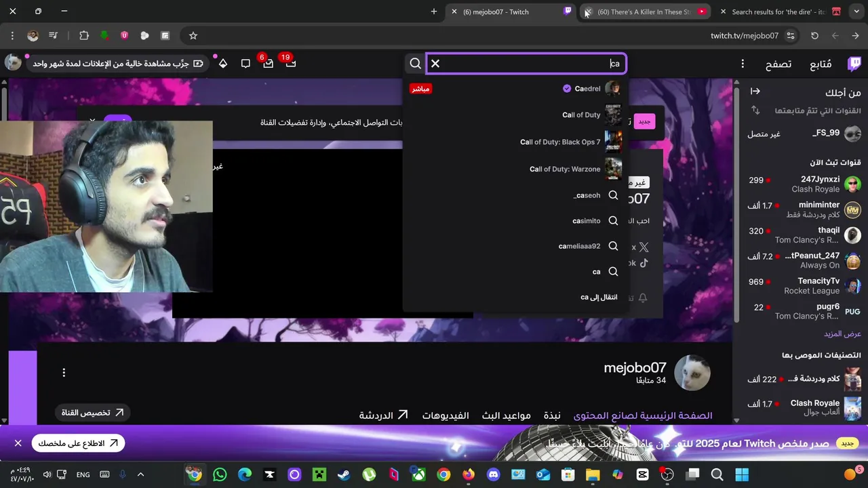Select Call of Duty: Warzone suggestion
This screenshot has height=488, width=868.
pyautogui.click(x=515, y=169)
